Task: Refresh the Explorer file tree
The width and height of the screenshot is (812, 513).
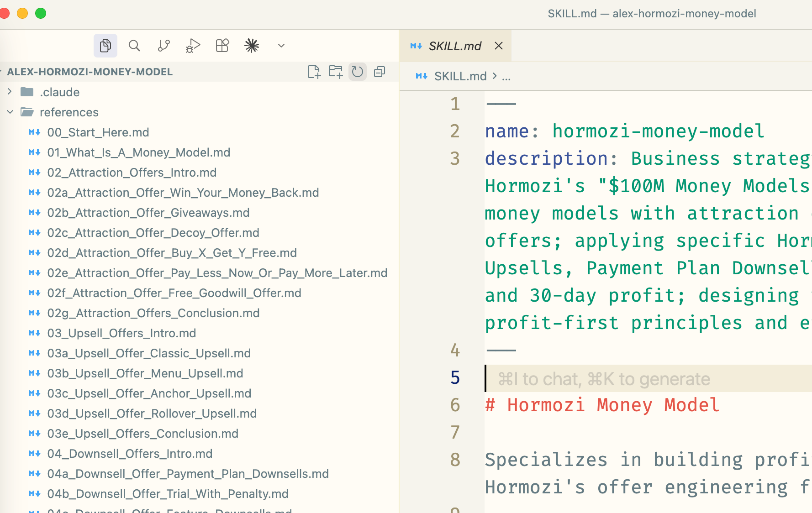Action: click(x=358, y=72)
